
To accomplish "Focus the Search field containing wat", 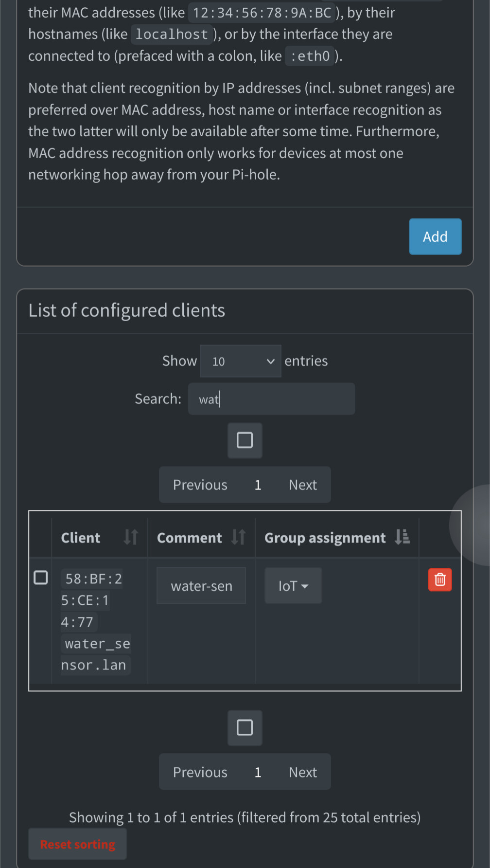I will [272, 399].
